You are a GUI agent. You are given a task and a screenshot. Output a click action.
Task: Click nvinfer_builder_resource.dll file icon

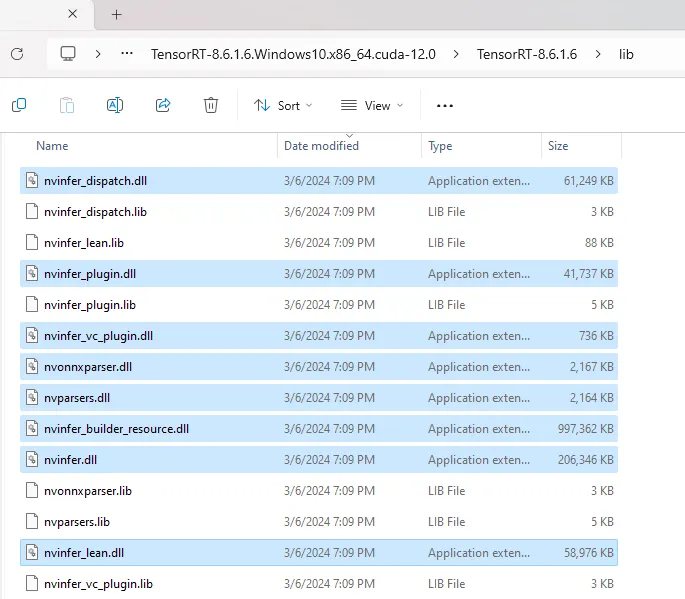pyautogui.click(x=32, y=429)
